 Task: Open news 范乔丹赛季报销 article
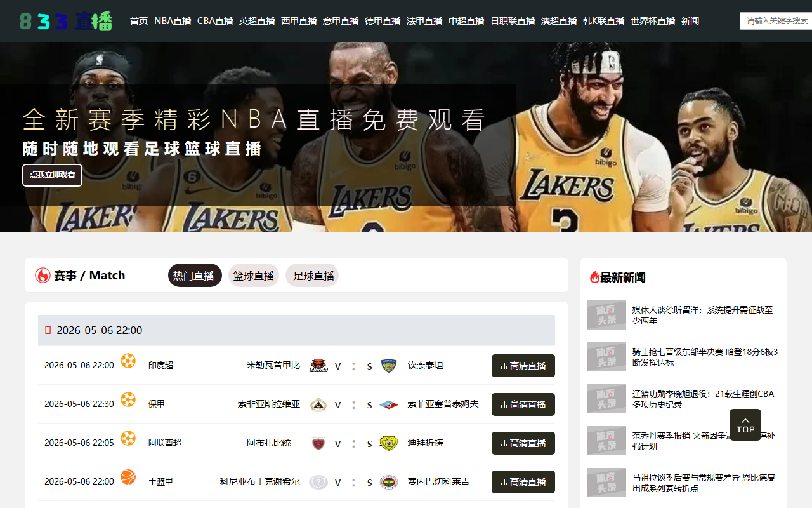704,441
